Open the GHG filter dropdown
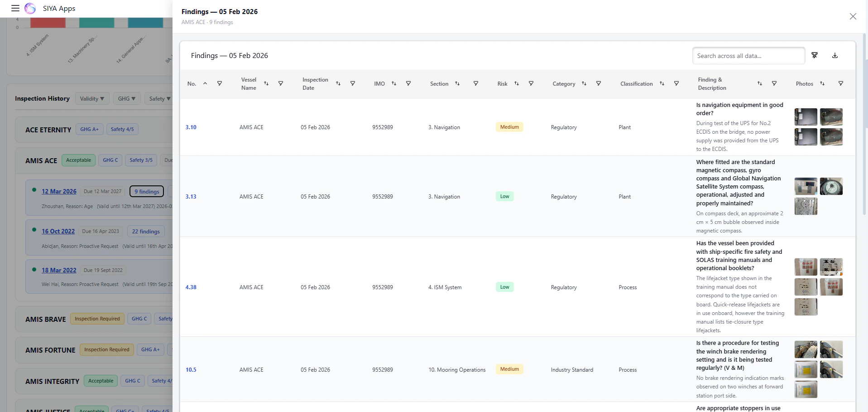 pos(126,98)
